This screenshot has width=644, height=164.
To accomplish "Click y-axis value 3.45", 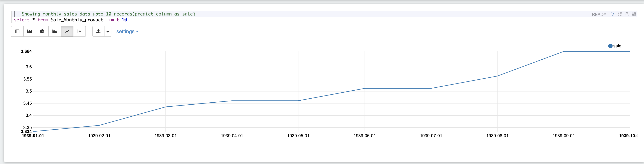I will click(28, 103).
